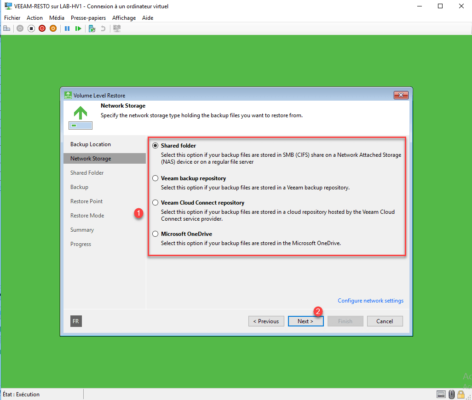Screen dimensions: 472x400
Task: Click the mouse icon in status bar
Action: coord(452,394)
